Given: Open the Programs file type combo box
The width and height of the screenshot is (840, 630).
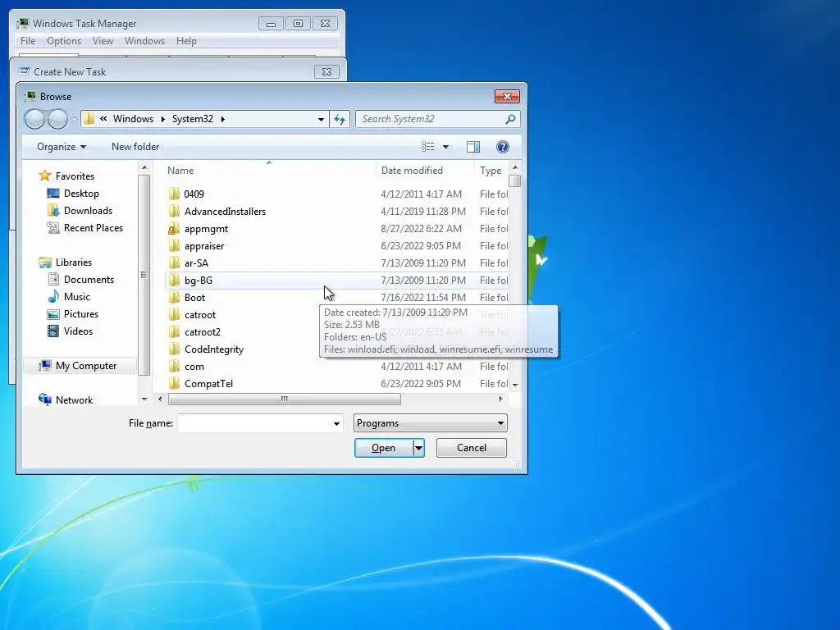Looking at the screenshot, I should click(430, 423).
